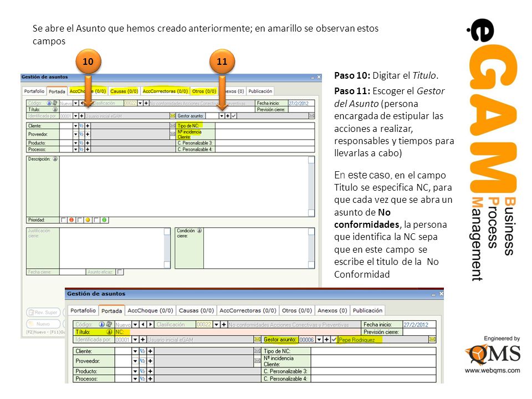This screenshot has width=532, height=399.
Task: Open Anexos (0) tab in lower window
Action: coord(332,310)
